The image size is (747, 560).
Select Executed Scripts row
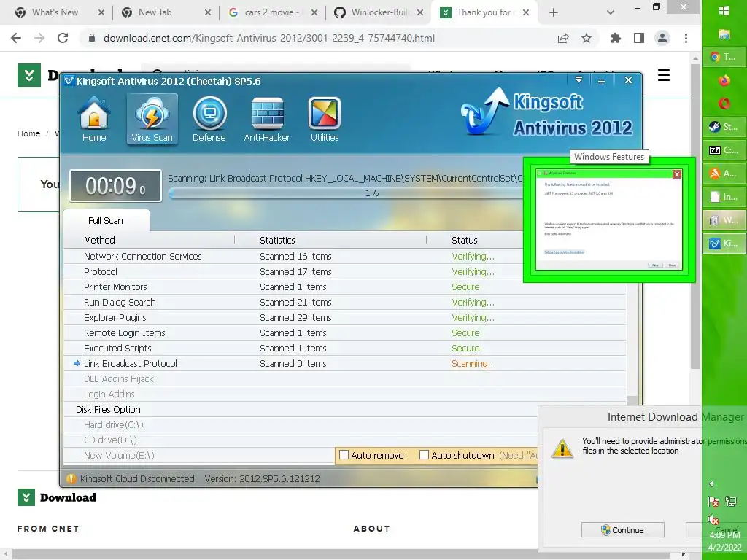tap(345, 348)
